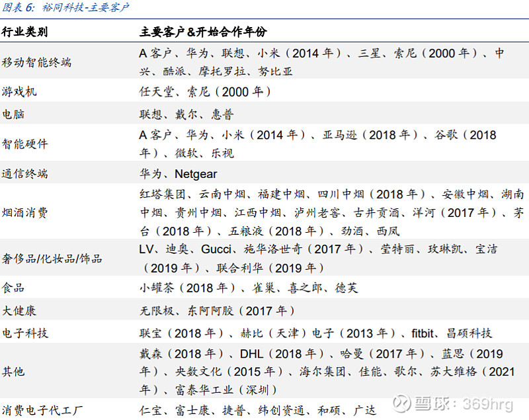Select the 通信终端 row label
Image resolution: width=529 pixels, height=420 pixels.
coord(24,173)
